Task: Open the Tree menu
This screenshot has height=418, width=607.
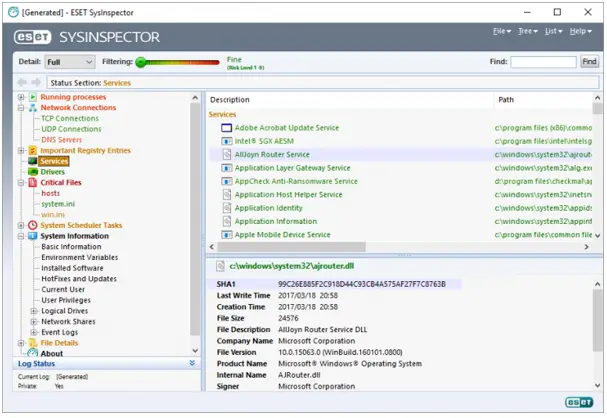Action: (528, 31)
